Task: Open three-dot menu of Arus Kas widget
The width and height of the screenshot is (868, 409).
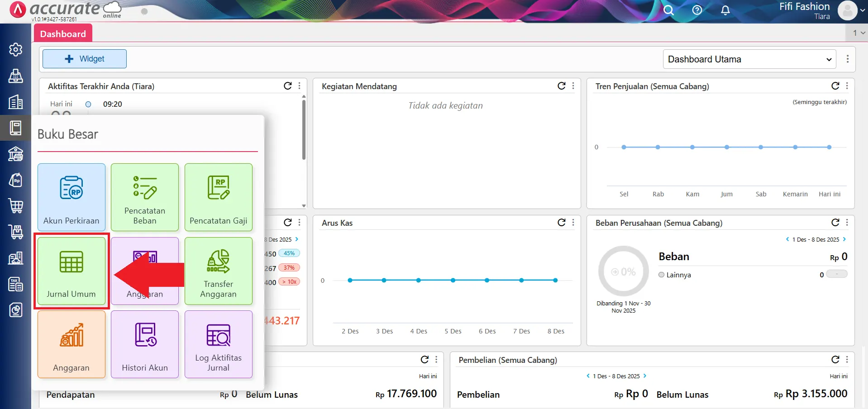Action: pyautogui.click(x=573, y=223)
